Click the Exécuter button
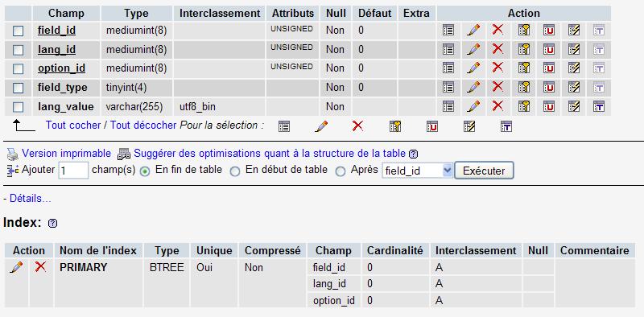 (484, 171)
